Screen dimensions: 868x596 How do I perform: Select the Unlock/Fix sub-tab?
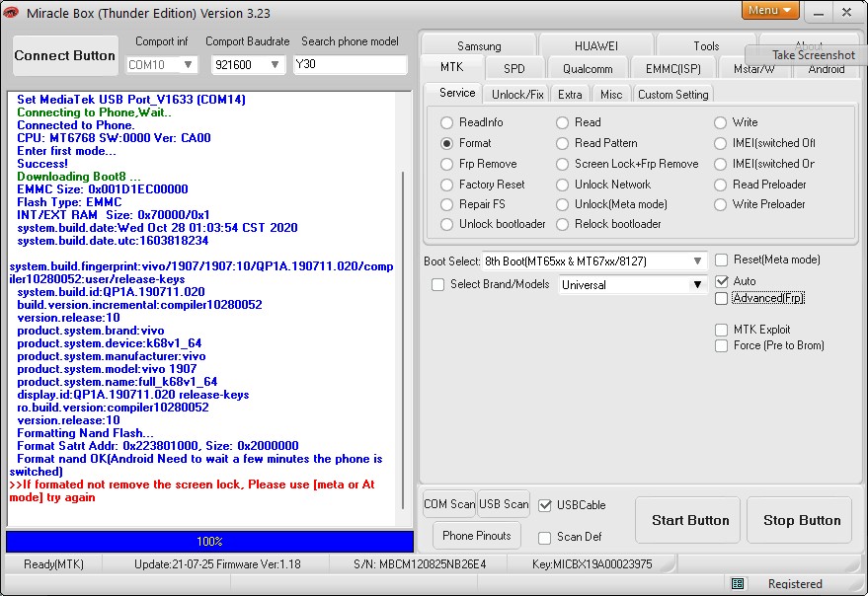[517, 95]
